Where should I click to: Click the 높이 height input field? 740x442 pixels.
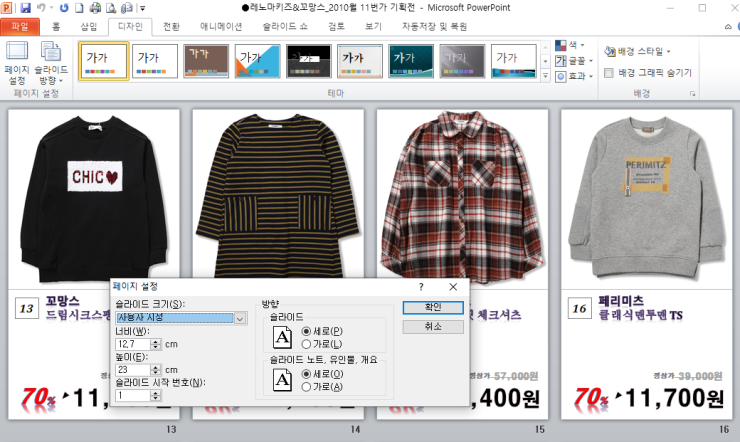(133, 369)
